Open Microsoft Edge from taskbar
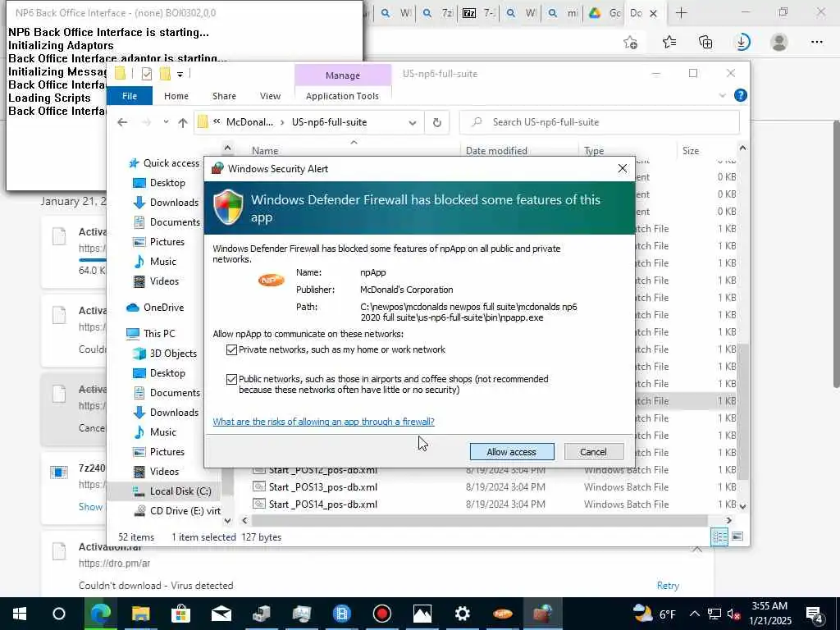Viewport: 840px width, 630px height. point(100,614)
